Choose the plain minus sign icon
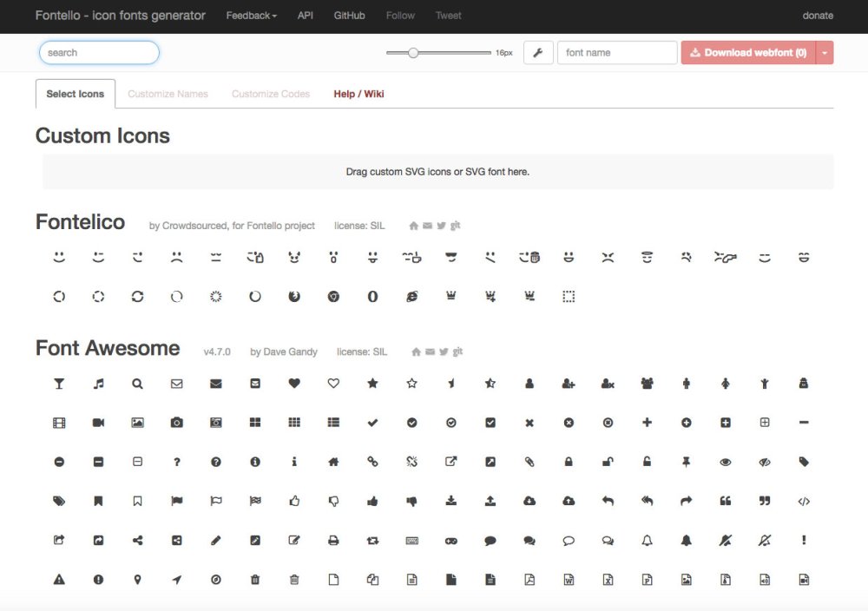Screen dimensions: 868x611 click(804, 423)
